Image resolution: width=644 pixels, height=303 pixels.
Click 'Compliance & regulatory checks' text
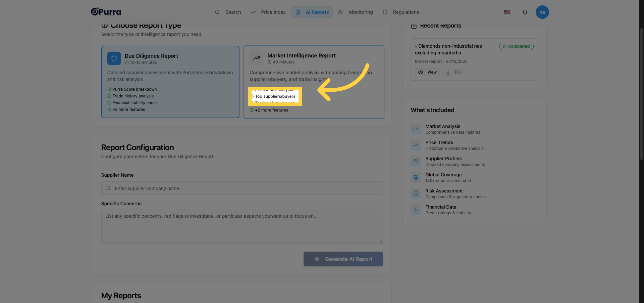[456, 197]
